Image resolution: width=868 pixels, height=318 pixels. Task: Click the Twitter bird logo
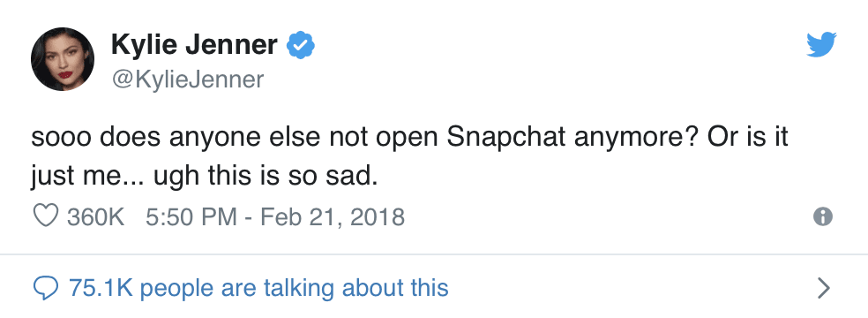point(821,45)
